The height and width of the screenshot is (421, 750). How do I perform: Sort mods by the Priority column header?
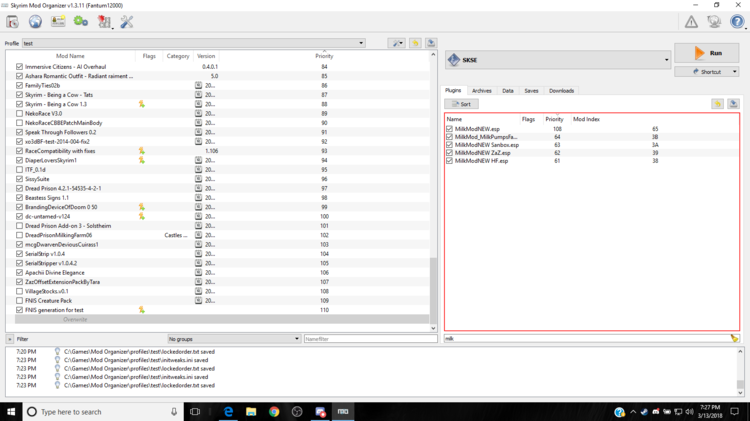coord(324,56)
